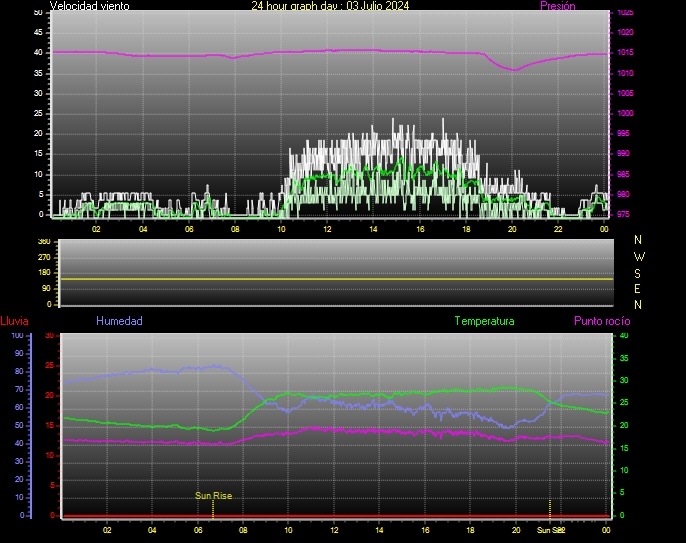
Task: Select the blue "Humedad" label
Action: click(119, 321)
